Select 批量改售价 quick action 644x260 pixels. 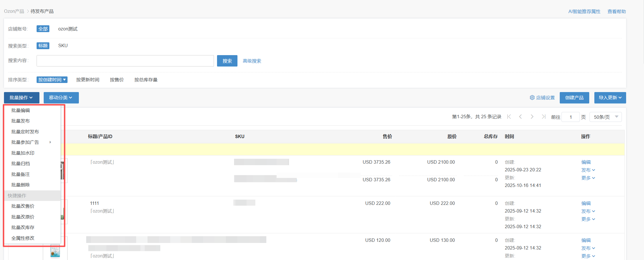pos(23,206)
